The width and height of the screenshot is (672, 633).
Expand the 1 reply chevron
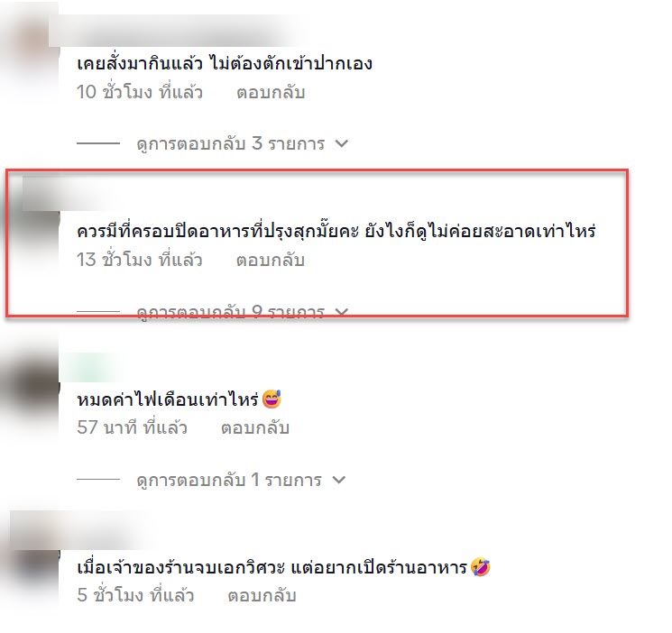tap(338, 480)
